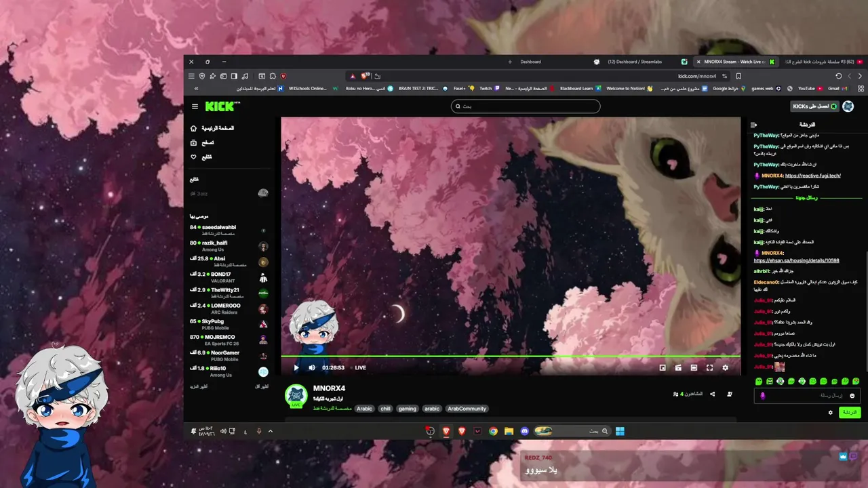Click the chat message input field
The height and width of the screenshot is (488, 868).
click(x=807, y=395)
